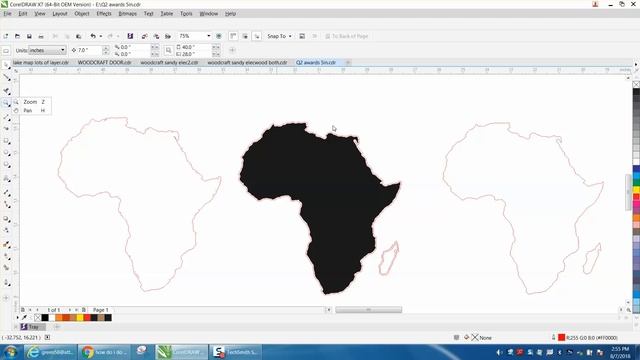Choose Pan H from the flyout
Image resolution: width=640 pixels, height=360 pixels.
click(32, 111)
